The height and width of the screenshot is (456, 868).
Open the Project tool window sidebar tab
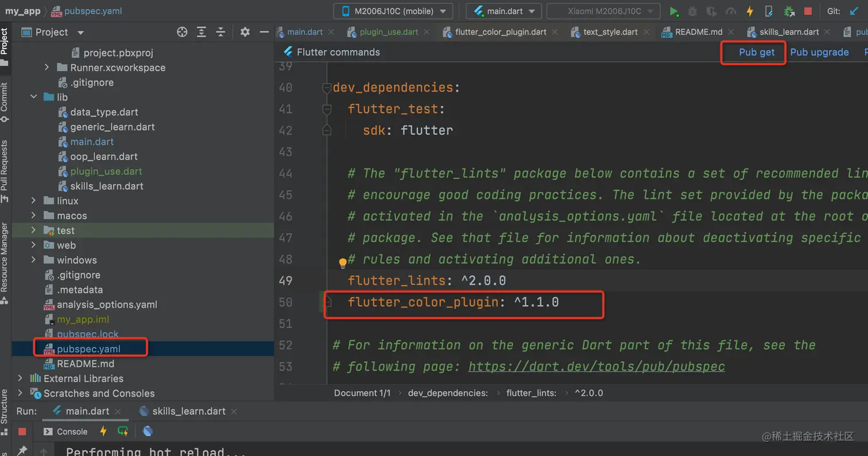5,46
